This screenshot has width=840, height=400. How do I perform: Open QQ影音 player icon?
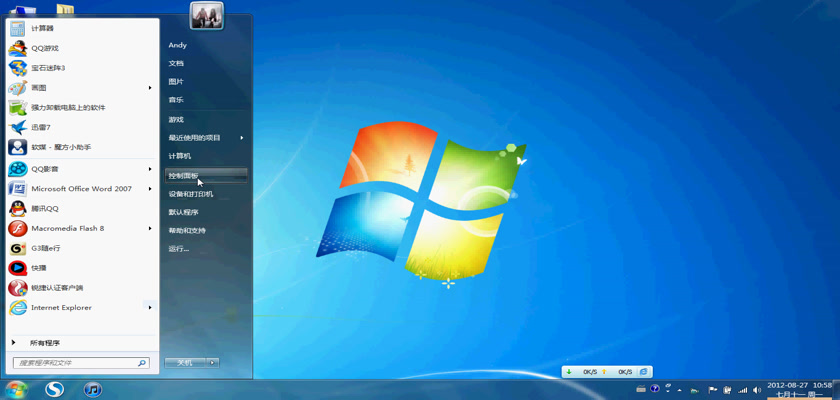pyautogui.click(x=18, y=169)
